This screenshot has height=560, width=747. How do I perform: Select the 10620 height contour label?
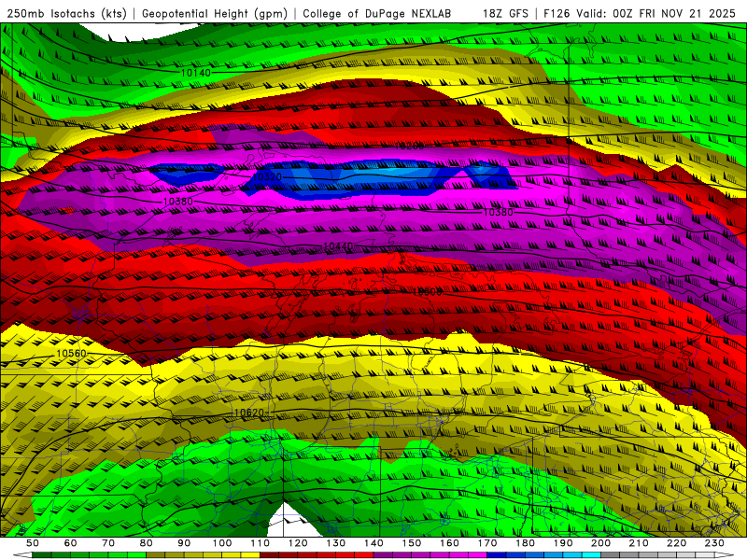249,413
